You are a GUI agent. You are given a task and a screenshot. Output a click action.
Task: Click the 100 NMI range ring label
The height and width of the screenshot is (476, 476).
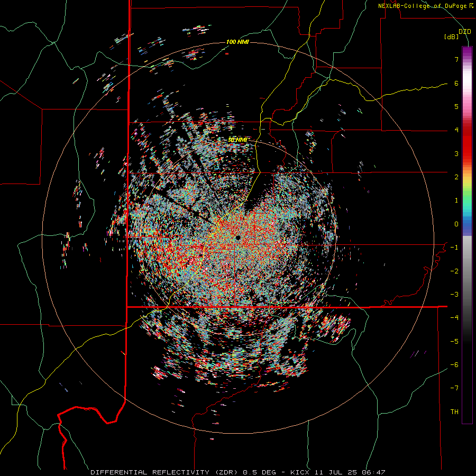click(237, 42)
